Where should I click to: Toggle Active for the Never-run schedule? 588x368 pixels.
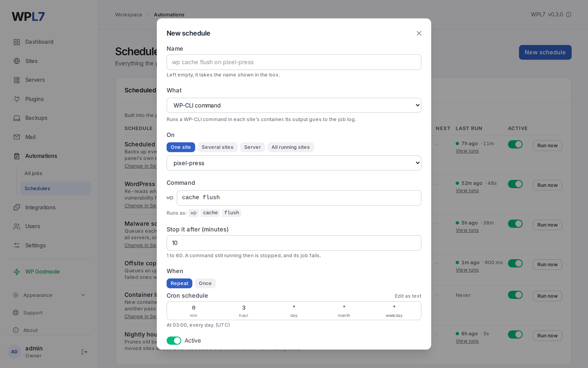(x=515, y=295)
